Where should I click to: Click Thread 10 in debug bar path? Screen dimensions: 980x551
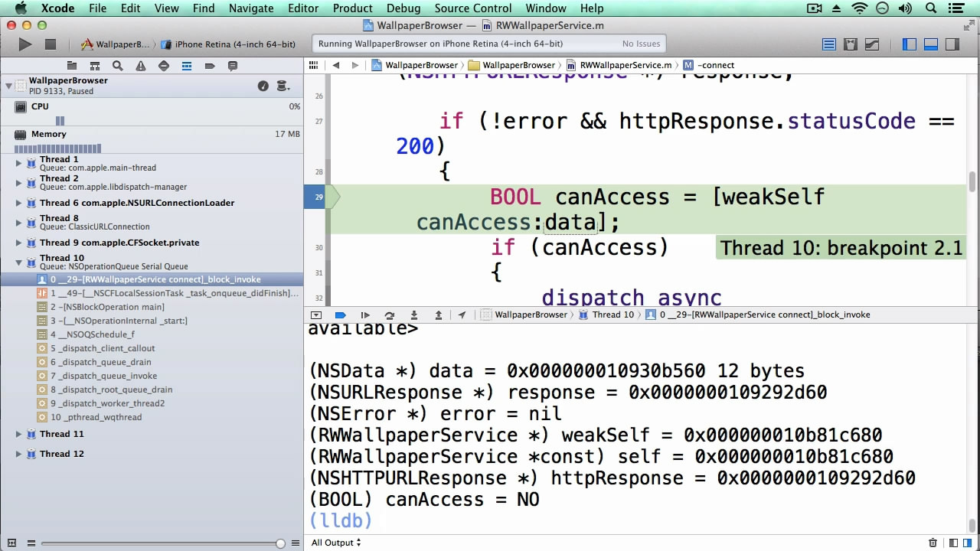[x=606, y=315]
